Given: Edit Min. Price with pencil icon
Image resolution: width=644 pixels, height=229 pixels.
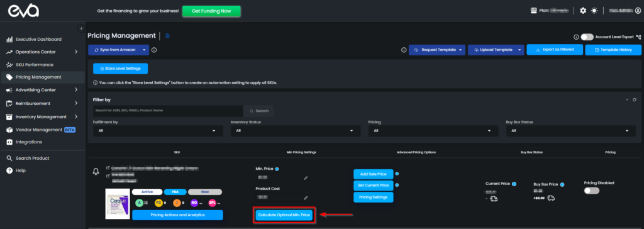Looking at the screenshot, I should pyautogui.click(x=306, y=178).
